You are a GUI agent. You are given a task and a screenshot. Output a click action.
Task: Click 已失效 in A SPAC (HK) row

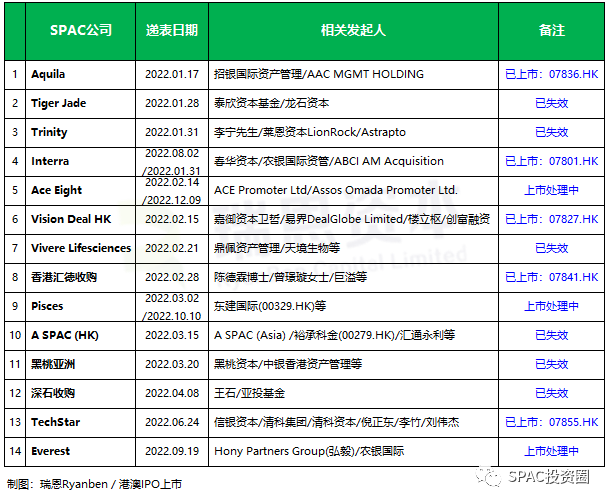point(552,335)
